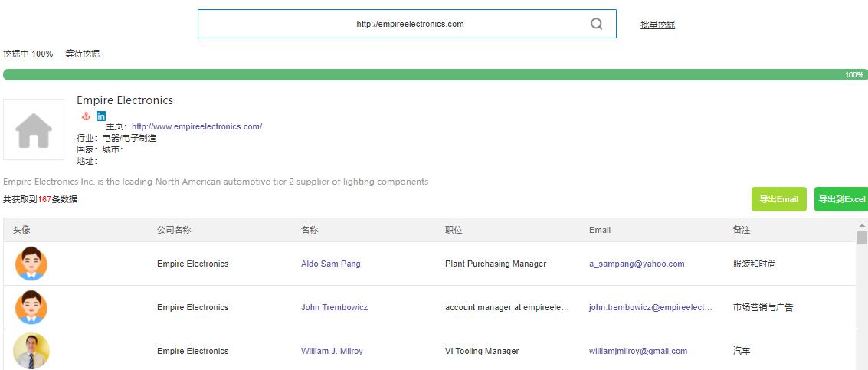Open the empireelectronics.com homepage link
868x370 pixels.
197,127
